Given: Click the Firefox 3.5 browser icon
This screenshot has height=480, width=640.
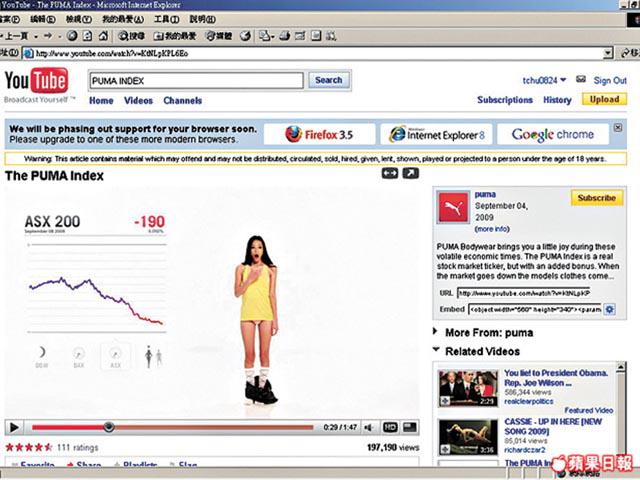Looking at the screenshot, I should (320, 134).
